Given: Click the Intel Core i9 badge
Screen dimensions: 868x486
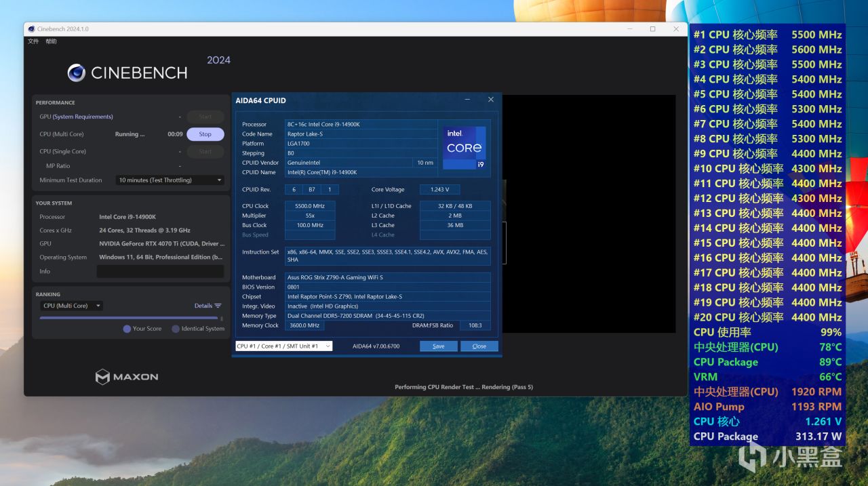Looking at the screenshot, I should (465, 147).
